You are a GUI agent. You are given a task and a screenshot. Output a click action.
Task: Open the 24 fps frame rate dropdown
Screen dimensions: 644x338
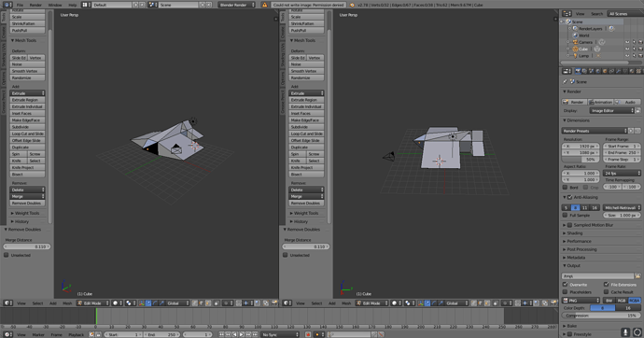pyautogui.click(x=622, y=174)
